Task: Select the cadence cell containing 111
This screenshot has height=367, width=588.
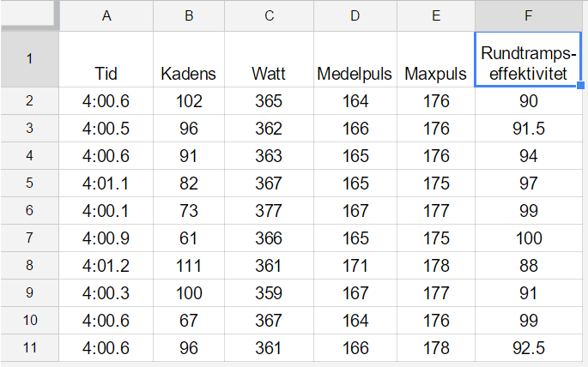Action: tap(189, 266)
